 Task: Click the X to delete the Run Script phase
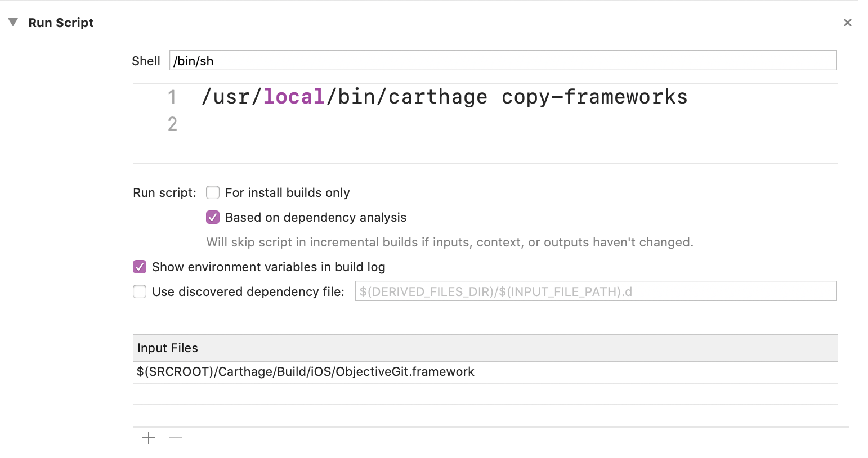pos(848,23)
